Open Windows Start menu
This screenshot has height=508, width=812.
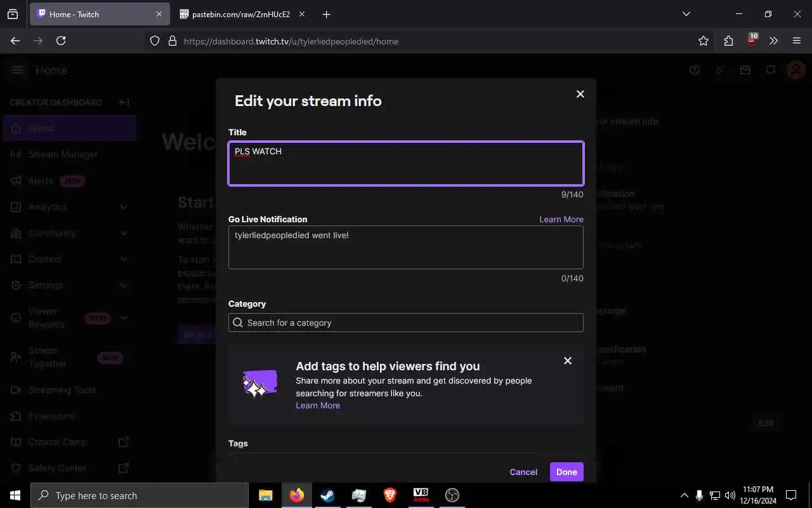(x=15, y=495)
